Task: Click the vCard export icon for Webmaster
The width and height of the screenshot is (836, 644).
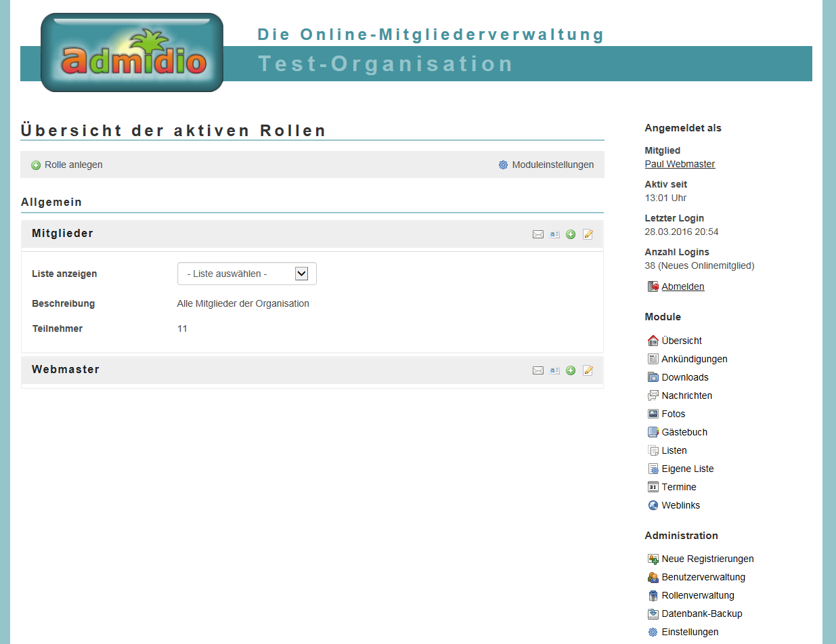Action: [x=554, y=370]
